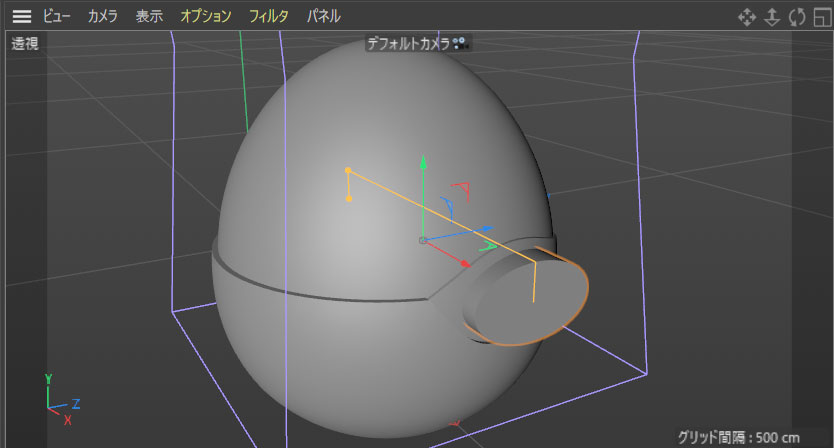
Task: Open the ビュー menu
Action: click(56, 16)
